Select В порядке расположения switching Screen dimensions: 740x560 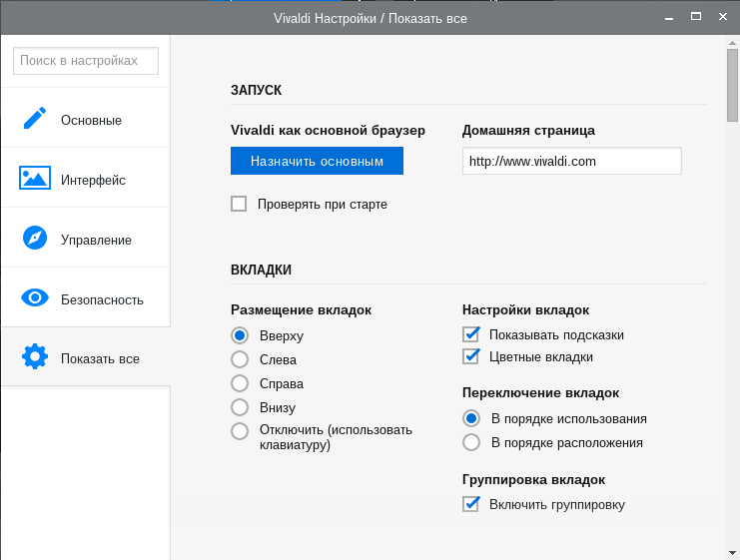[471, 442]
